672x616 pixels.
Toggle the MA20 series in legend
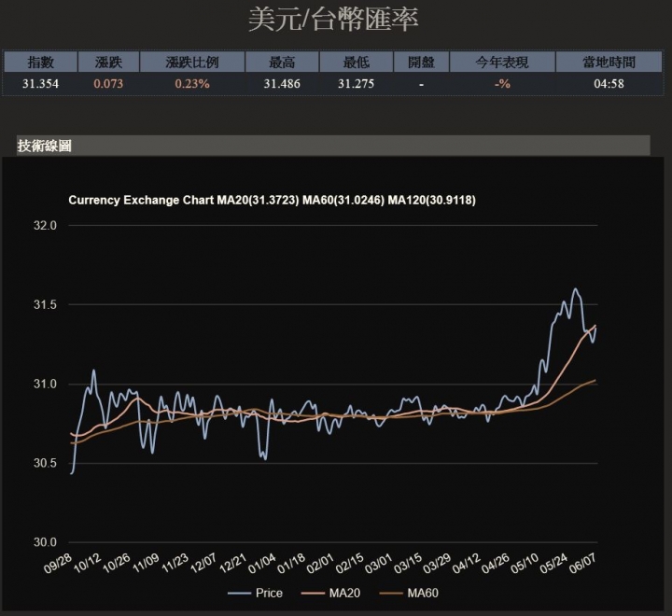pos(330,594)
